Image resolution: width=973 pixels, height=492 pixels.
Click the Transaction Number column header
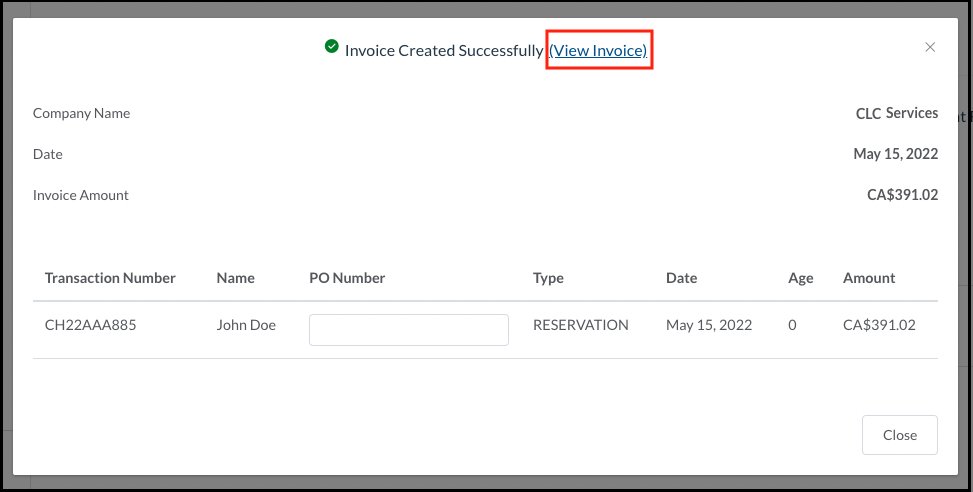pos(110,278)
